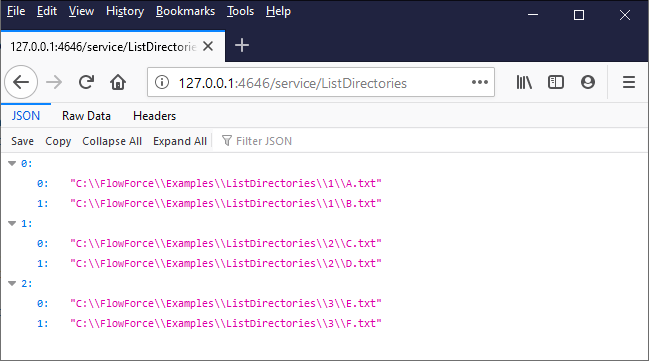Screen dimensions: 649x361
Task: Open a new tab with plus button
Action: (242, 45)
